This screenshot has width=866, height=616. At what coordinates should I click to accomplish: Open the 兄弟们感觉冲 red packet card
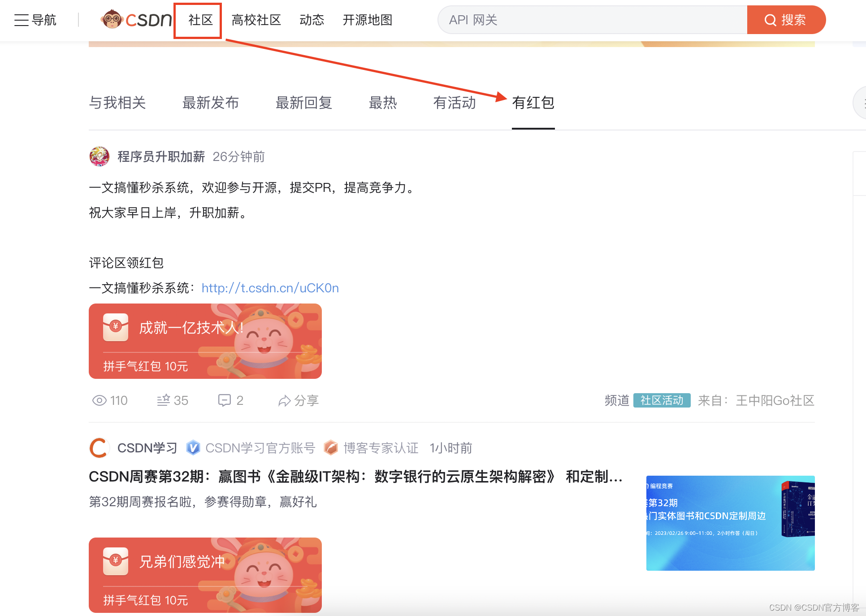(205, 575)
